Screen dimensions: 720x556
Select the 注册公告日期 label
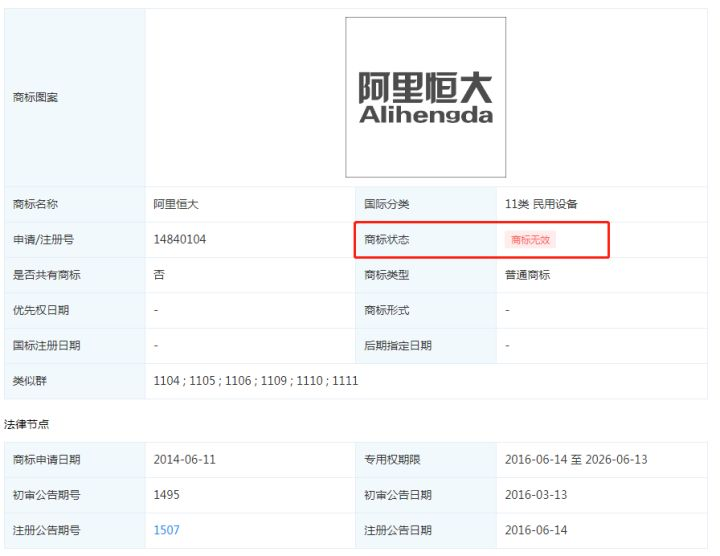(x=398, y=530)
